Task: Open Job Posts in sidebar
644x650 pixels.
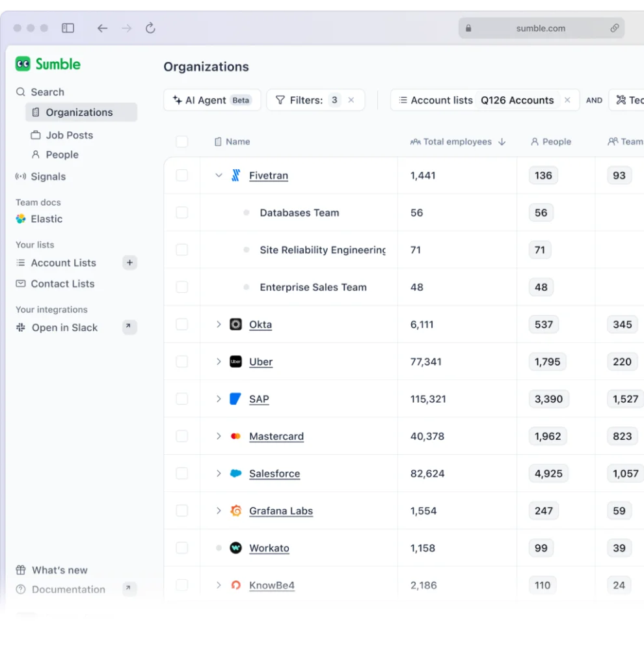Action: 62,135
